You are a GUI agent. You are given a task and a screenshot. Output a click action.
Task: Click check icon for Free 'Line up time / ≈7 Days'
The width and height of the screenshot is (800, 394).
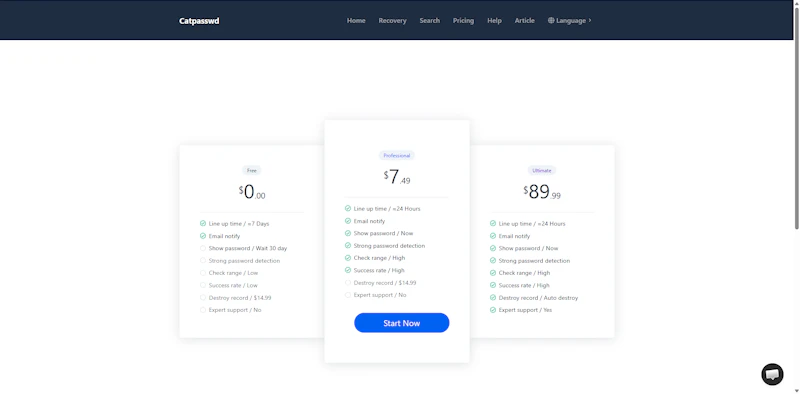click(203, 224)
